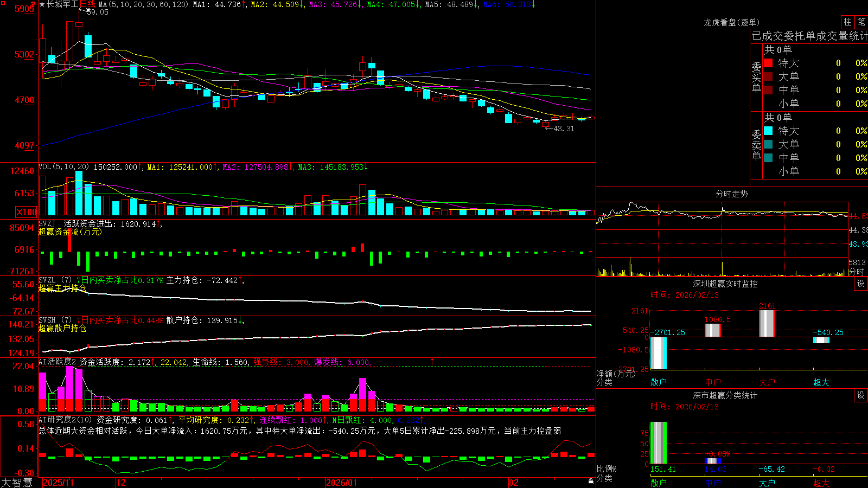
Task: Click the red up-arrow marker in AI活跃度2 panel
Action: click(432, 361)
